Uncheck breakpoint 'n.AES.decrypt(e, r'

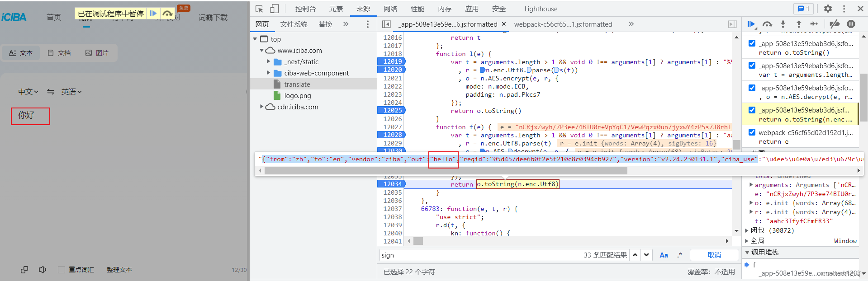(752, 88)
